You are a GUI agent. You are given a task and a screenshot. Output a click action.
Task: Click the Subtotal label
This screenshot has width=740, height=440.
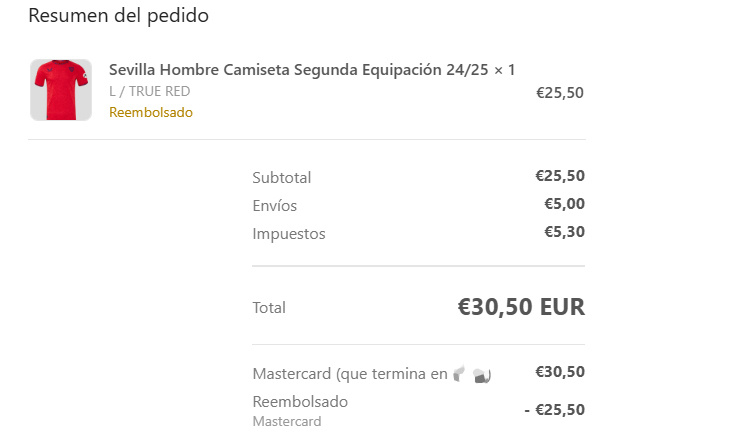tap(282, 178)
